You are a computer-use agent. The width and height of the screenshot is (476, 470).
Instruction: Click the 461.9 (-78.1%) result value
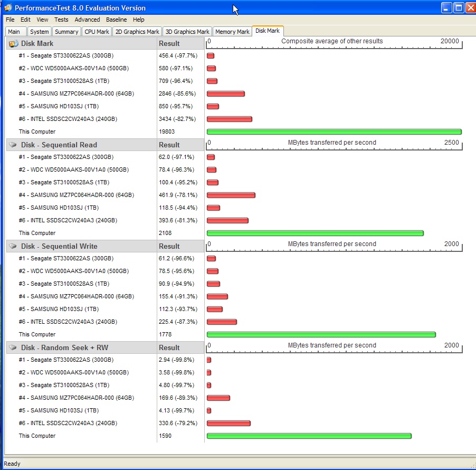point(178,195)
